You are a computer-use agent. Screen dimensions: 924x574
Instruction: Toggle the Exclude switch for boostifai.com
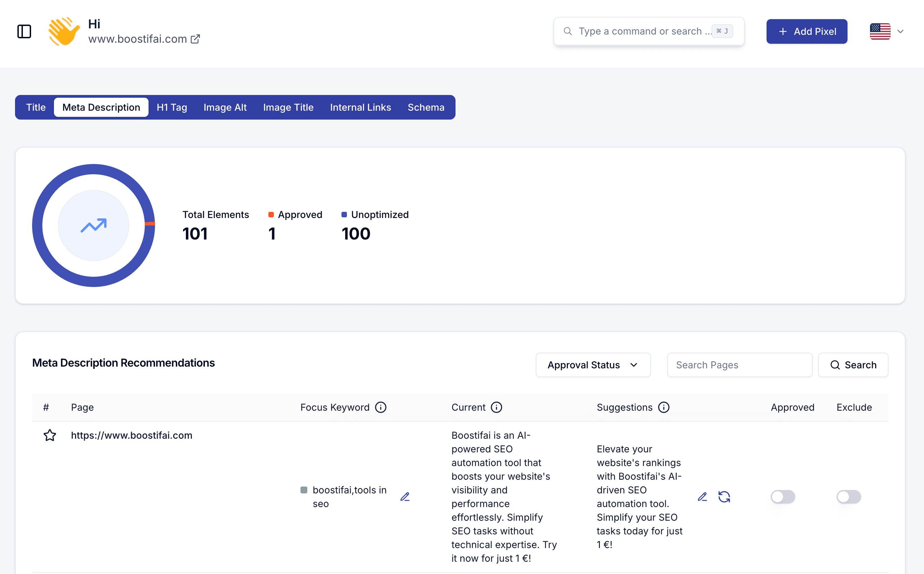pyautogui.click(x=849, y=496)
